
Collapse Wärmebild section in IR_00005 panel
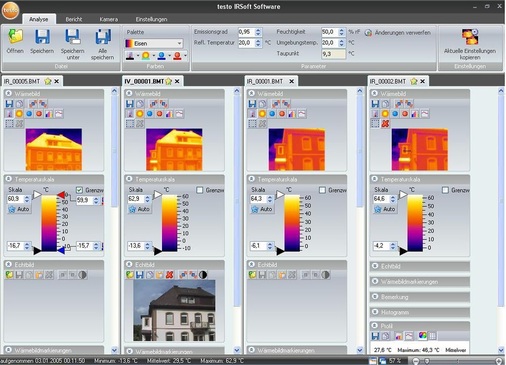tap(9, 93)
